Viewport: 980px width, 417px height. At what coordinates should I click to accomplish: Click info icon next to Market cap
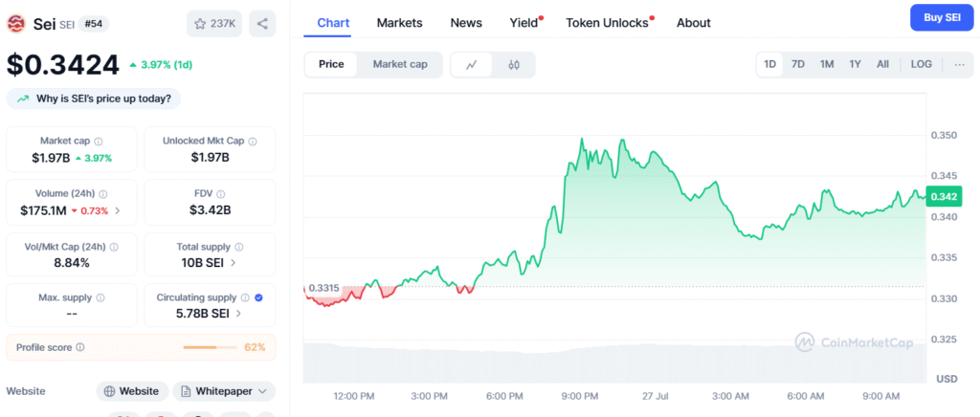(x=99, y=142)
